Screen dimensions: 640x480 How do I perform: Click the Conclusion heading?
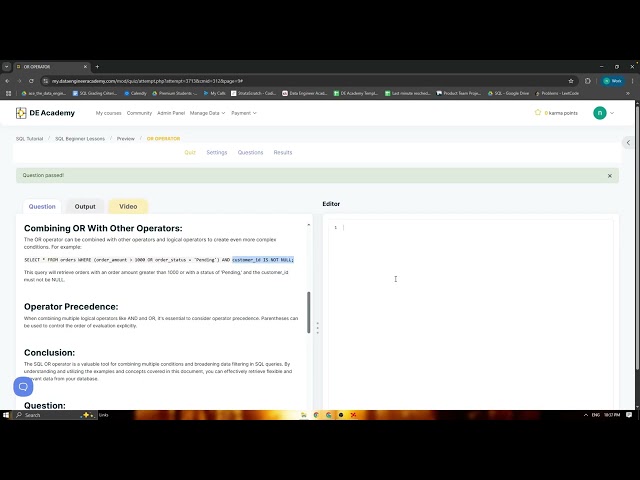point(49,353)
